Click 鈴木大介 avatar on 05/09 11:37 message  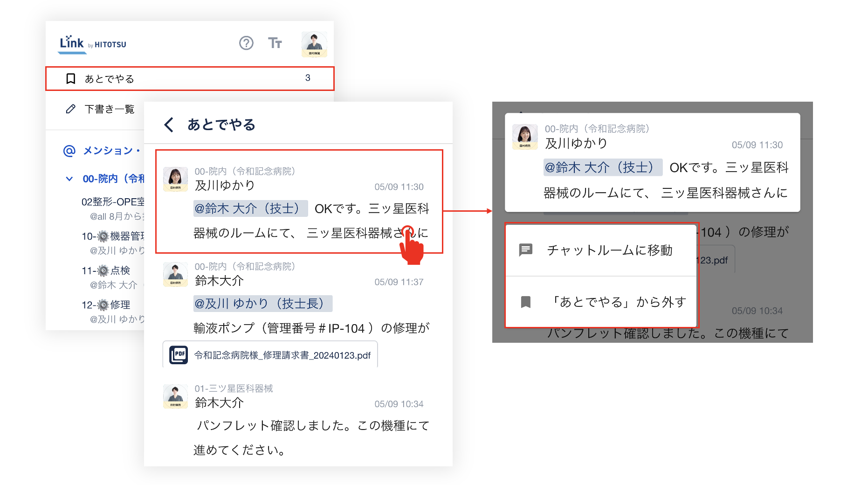175,274
